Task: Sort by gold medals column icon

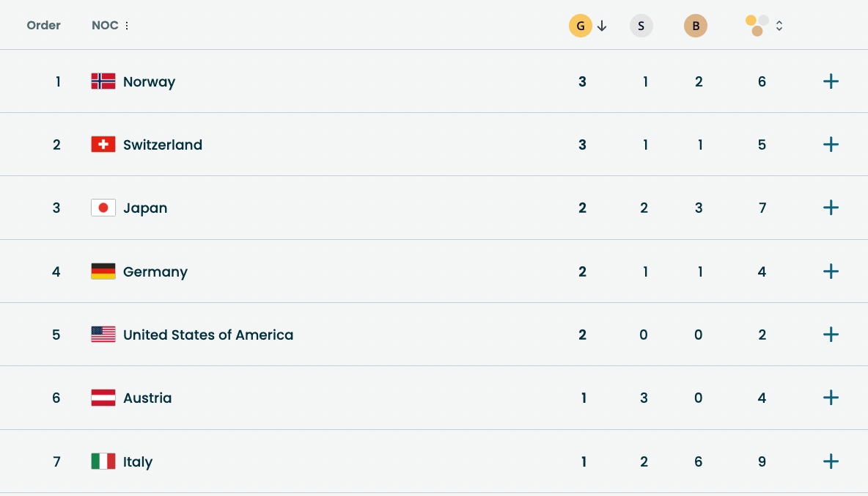Action: click(x=581, y=26)
